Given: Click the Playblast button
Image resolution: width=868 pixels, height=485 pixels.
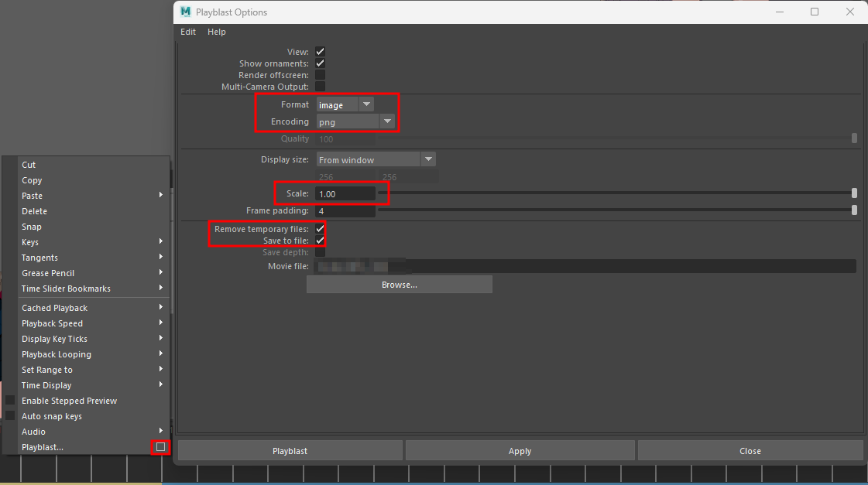Looking at the screenshot, I should click(290, 451).
